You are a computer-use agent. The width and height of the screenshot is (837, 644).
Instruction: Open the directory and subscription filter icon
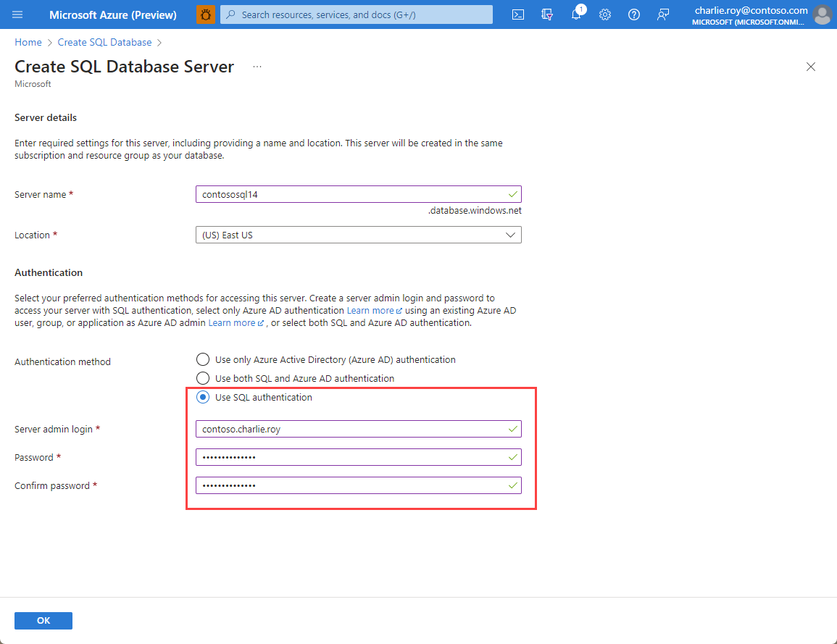[x=547, y=14]
